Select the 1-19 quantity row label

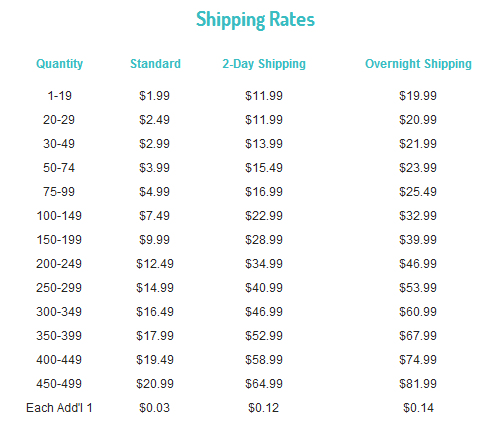(59, 96)
